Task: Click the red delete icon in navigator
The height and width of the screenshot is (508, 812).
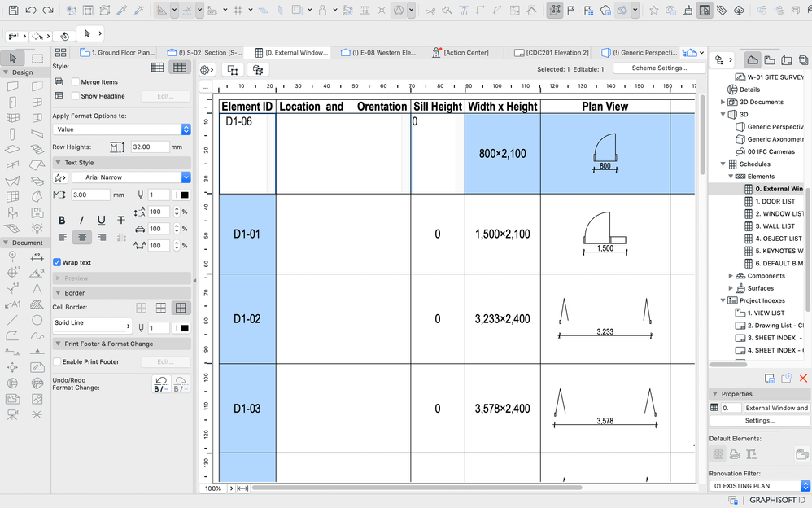Action: (802, 379)
